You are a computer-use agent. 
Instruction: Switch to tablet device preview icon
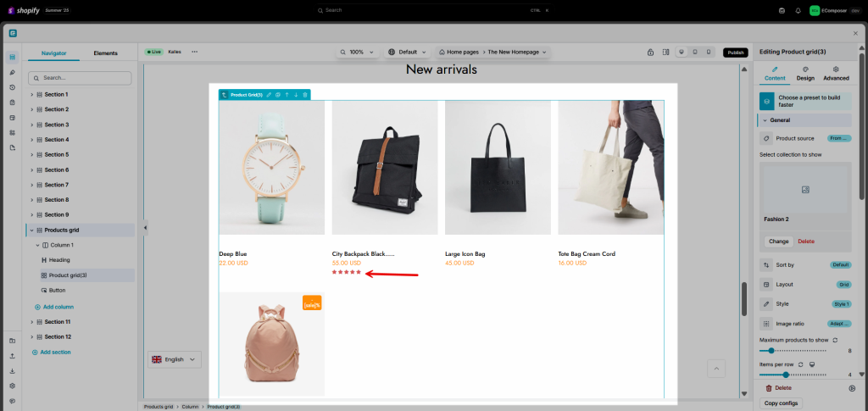click(x=695, y=52)
